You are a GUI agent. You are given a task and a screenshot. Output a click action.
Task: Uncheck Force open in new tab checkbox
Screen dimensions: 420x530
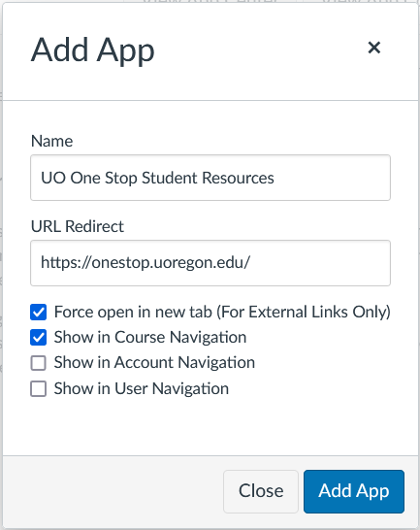(38, 312)
